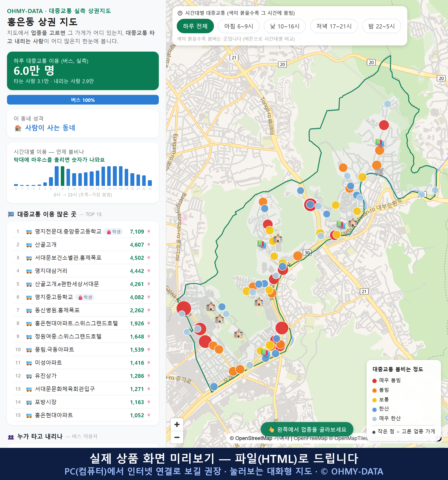
Task: Click the blue 버스 100% share bar
Action: pos(83,100)
